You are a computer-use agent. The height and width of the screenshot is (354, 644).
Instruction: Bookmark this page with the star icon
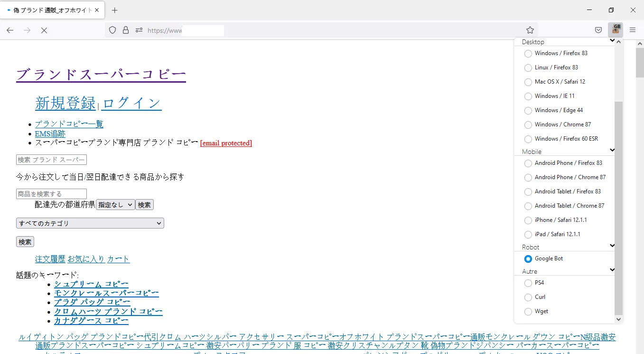[x=530, y=30]
